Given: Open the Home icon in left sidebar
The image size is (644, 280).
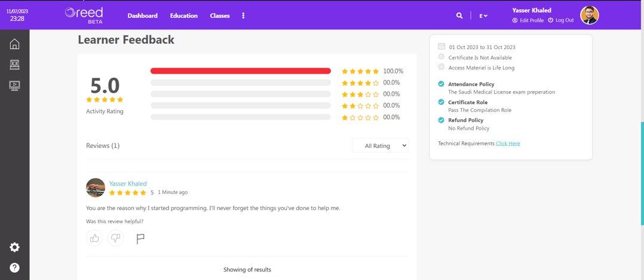Looking at the screenshot, I should tap(14, 44).
